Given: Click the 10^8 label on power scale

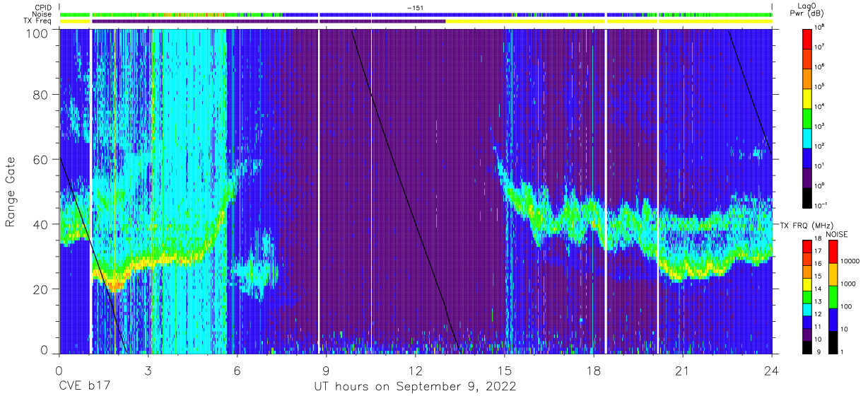Looking at the screenshot, I should click(x=819, y=26).
